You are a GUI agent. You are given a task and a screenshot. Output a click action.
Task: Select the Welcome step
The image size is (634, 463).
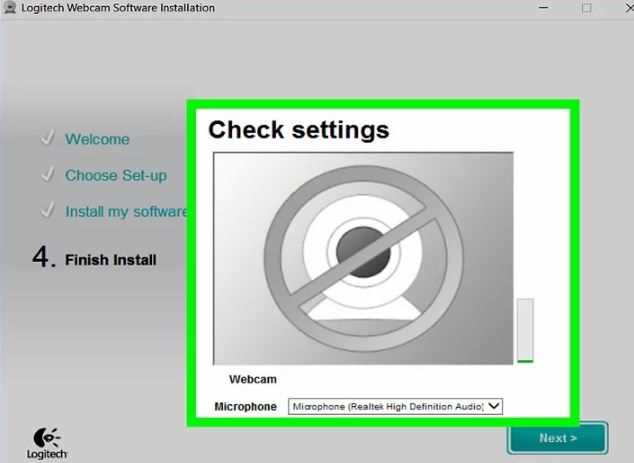97,139
